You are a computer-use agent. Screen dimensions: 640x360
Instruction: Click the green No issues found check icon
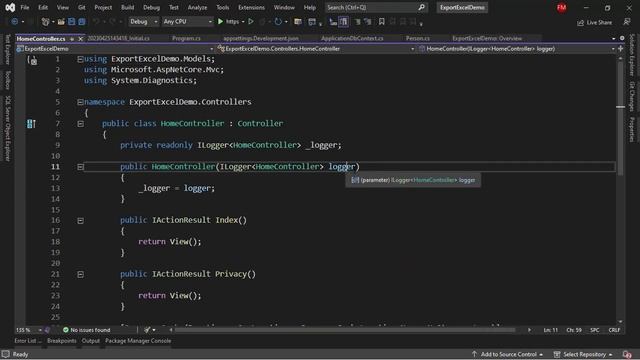[x=66, y=330]
